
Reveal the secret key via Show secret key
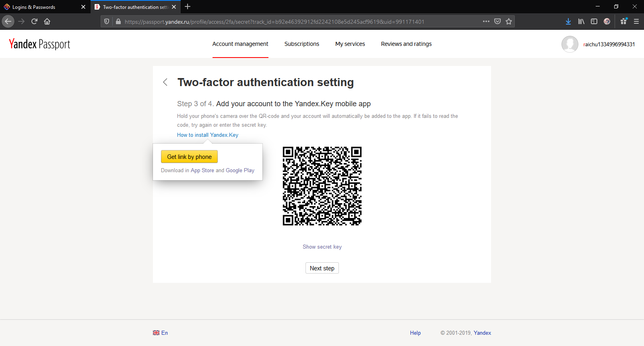pyautogui.click(x=322, y=247)
